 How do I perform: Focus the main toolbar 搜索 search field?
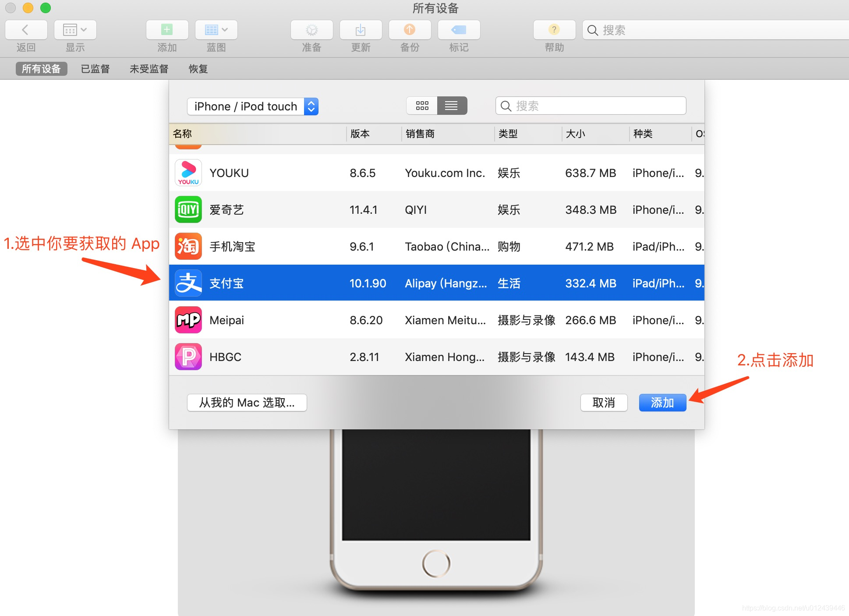coord(716,30)
